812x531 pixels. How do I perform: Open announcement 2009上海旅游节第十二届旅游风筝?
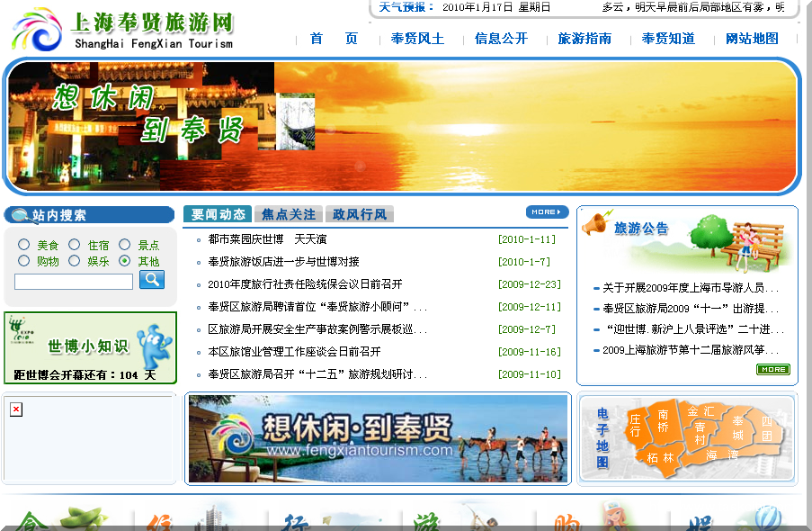tap(690, 350)
